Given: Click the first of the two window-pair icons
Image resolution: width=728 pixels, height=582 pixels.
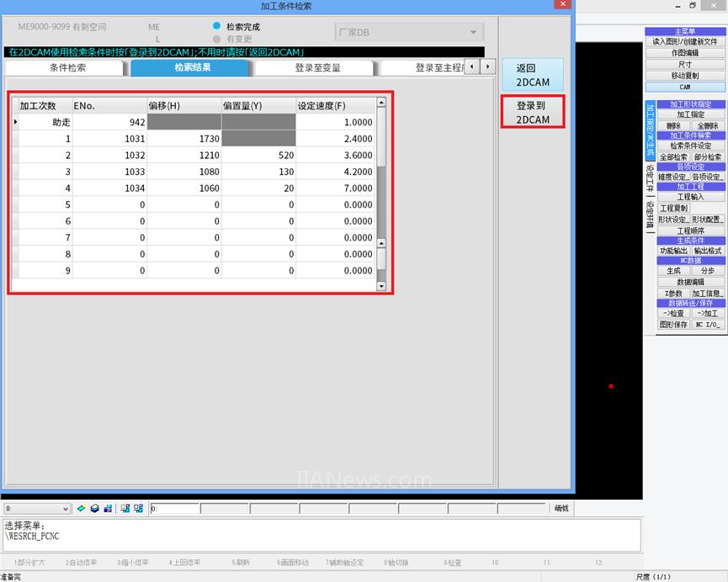Looking at the screenshot, I should click(x=125, y=509).
